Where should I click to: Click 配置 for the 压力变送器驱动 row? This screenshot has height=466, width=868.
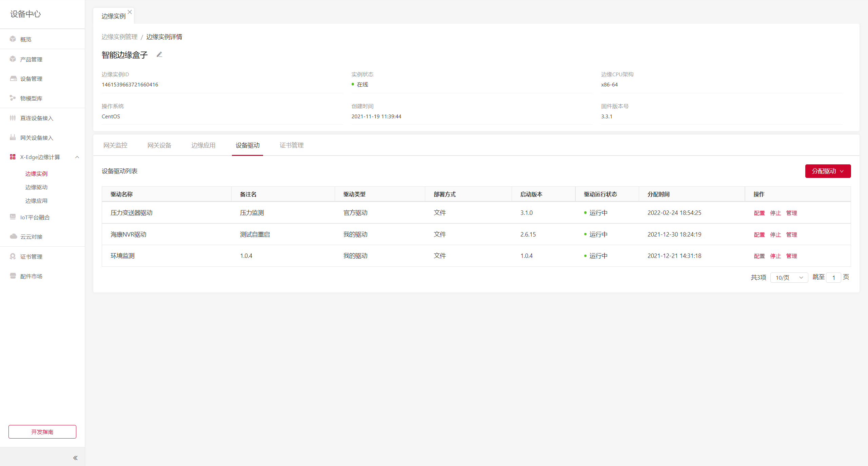(x=759, y=213)
